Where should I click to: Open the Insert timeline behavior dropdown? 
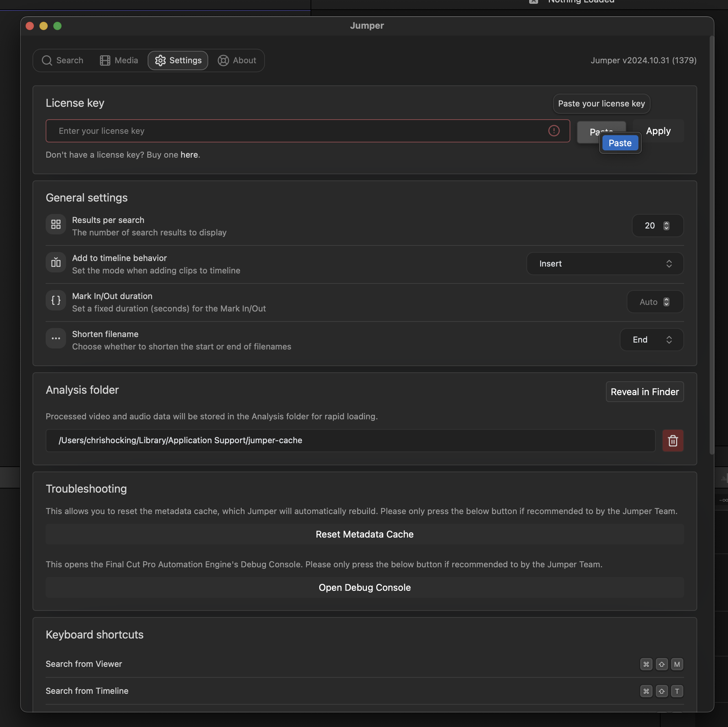[x=605, y=264]
